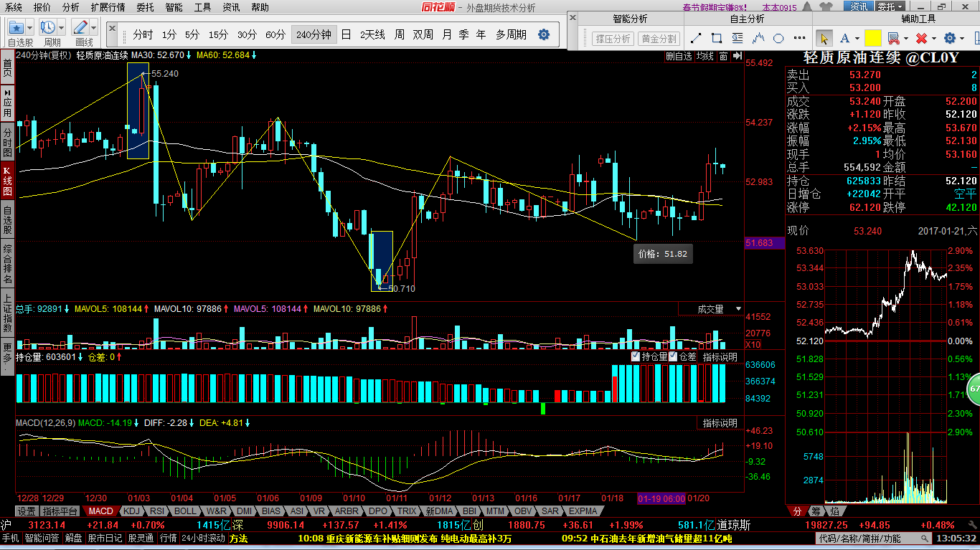Open the 报价 menu
980x550 pixels.
(x=42, y=7)
